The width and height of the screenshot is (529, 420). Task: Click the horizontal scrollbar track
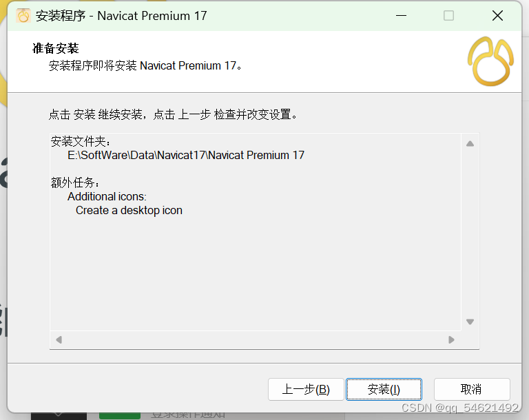255,339
